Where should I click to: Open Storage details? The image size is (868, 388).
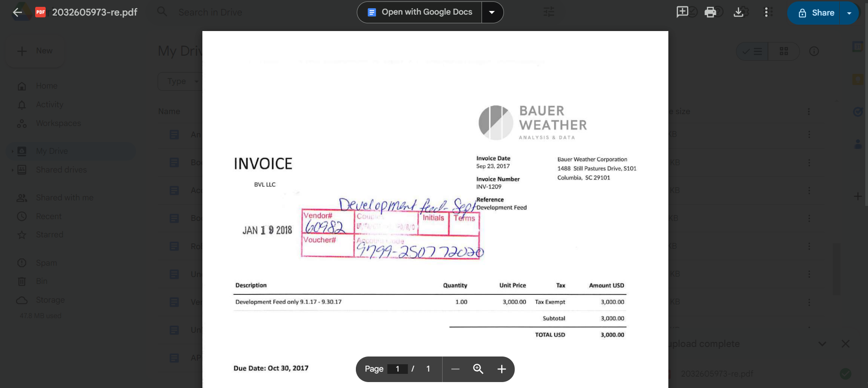tap(50, 300)
